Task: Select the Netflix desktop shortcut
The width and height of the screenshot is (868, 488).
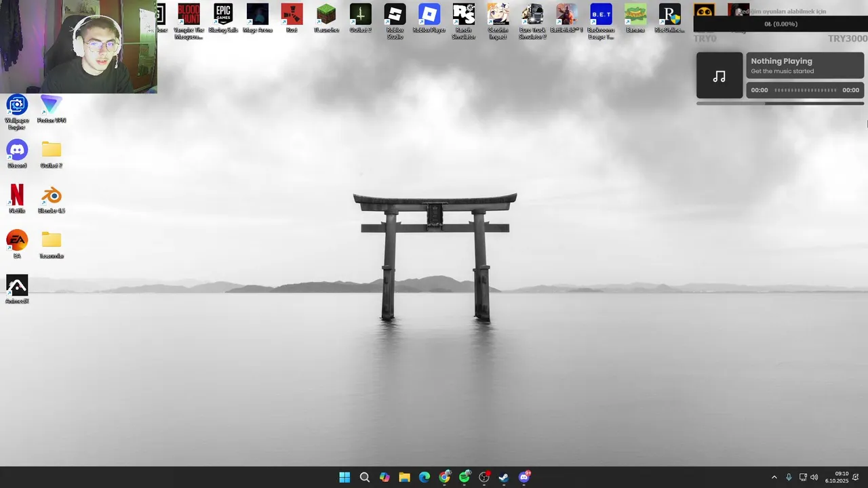Action: pyautogui.click(x=17, y=199)
